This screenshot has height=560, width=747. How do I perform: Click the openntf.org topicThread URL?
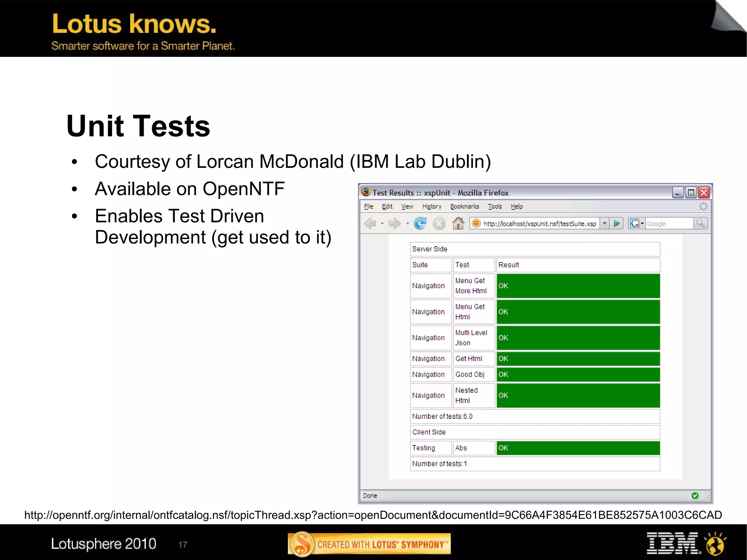(373, 515)
